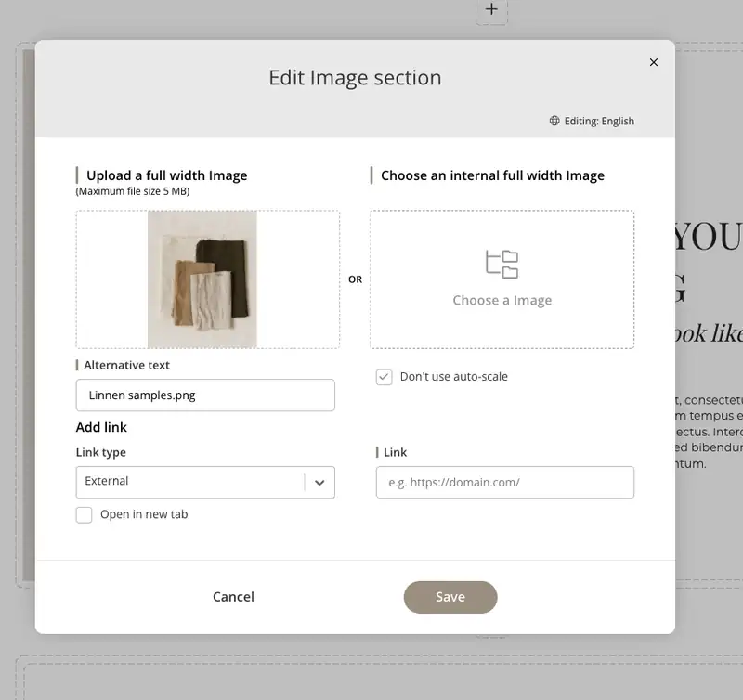Image resolution: width=743 pixels, height=700 pixels.
Task: Save the image section changes
Action: coord(450,597)
